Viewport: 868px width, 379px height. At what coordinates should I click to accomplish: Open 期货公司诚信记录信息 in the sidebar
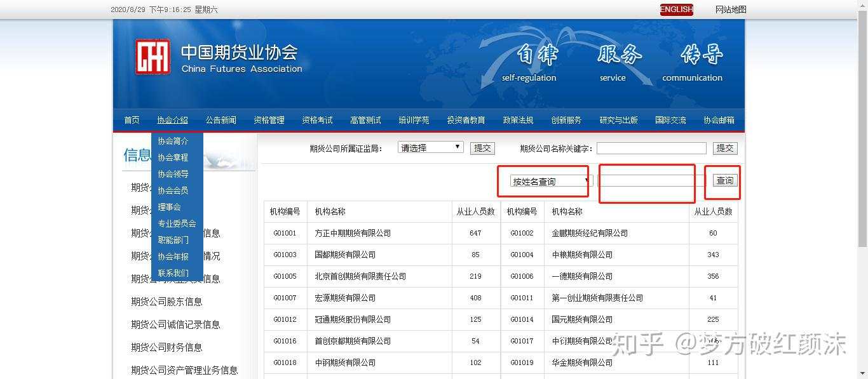click(175, 324)
